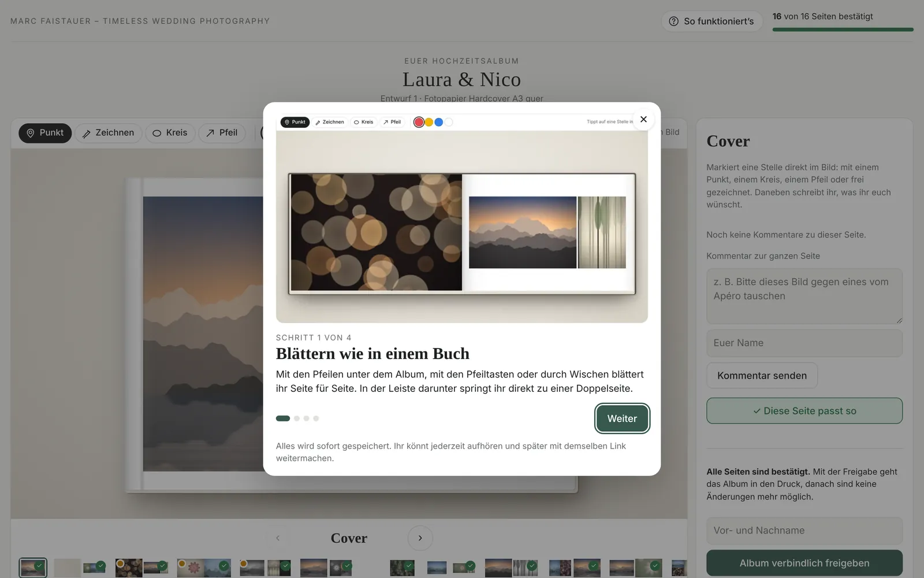Select the Punkt marker tool
The width and height of the screenshot is (924, 578).
tap(45, 133)
